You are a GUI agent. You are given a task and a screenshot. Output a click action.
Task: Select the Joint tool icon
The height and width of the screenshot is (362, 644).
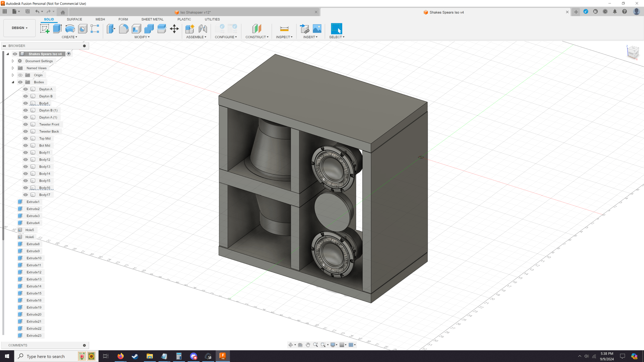click(x=203, y=29)
